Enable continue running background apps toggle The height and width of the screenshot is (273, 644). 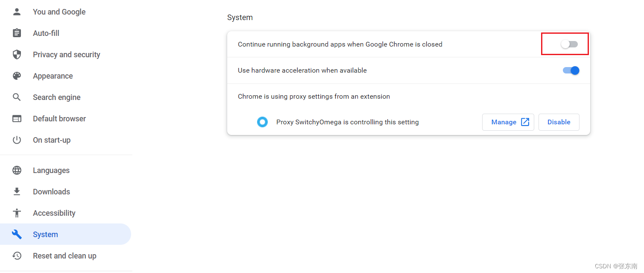click(569, 44)
